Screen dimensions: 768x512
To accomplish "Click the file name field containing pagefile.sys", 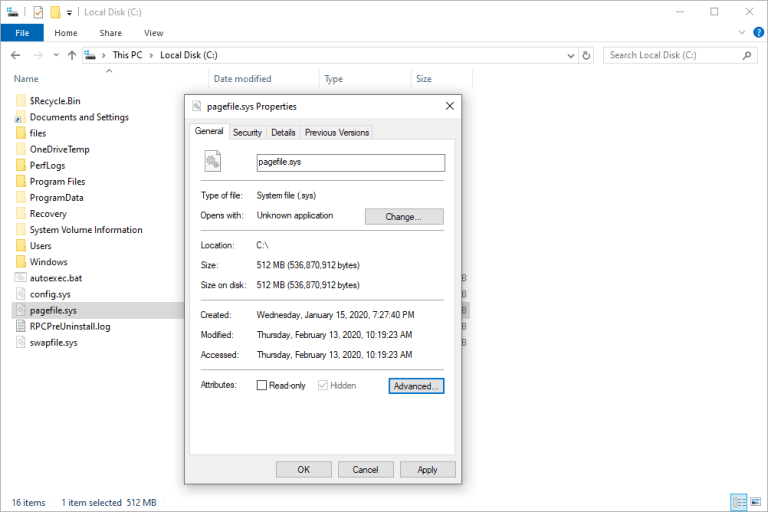I will [x=351, y=163].
